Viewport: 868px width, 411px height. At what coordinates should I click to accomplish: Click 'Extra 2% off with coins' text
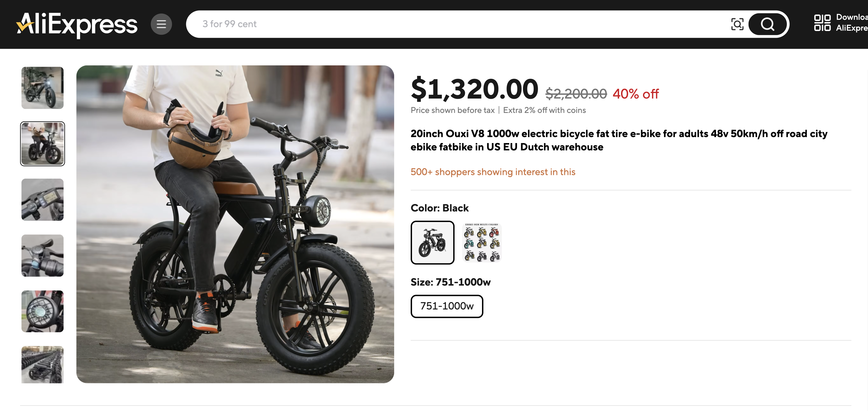click(544, 110)
